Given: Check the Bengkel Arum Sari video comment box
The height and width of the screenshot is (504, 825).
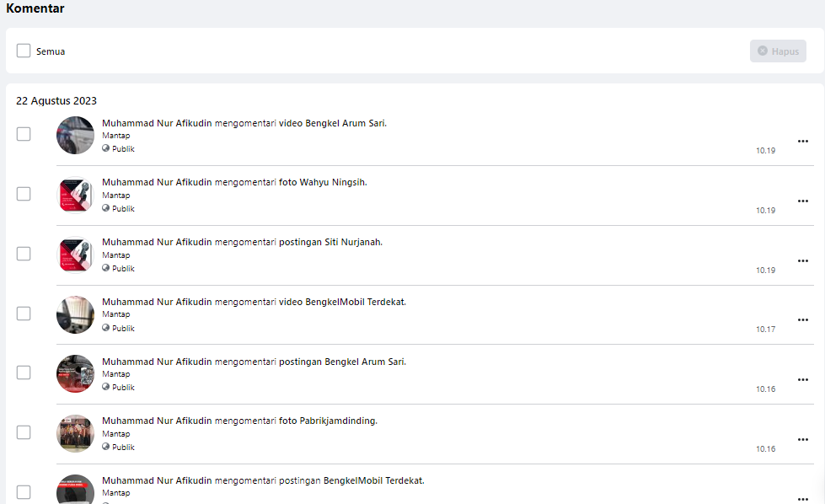Looking at the screenshot, I should pos(24,134).
